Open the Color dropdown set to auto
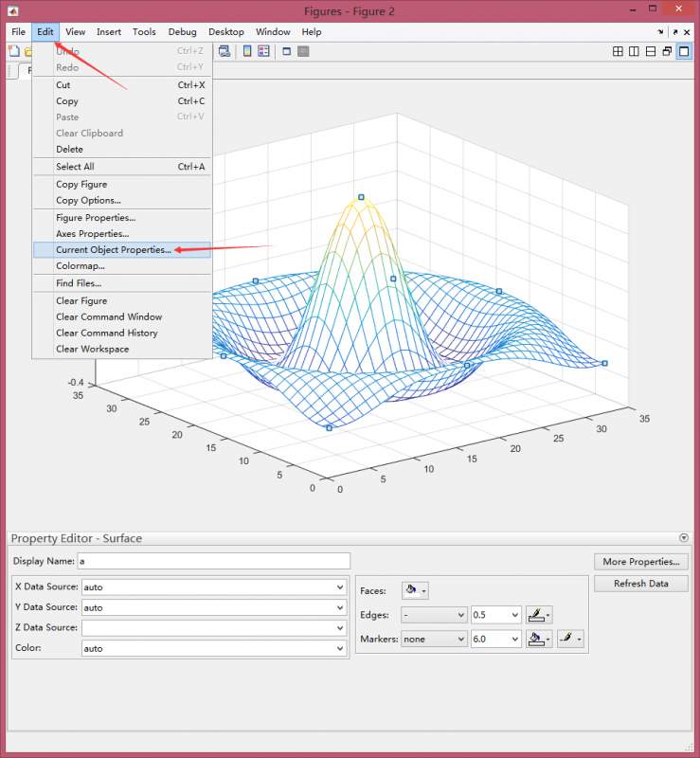The width and height of the screenshot is (700, 758). pyautogui.click(x=214, y=648)
